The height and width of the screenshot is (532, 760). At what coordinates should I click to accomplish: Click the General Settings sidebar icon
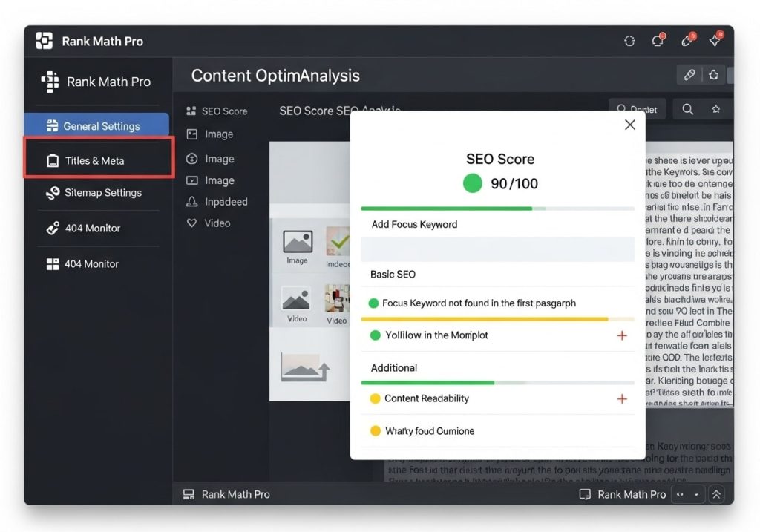point(52,126)
